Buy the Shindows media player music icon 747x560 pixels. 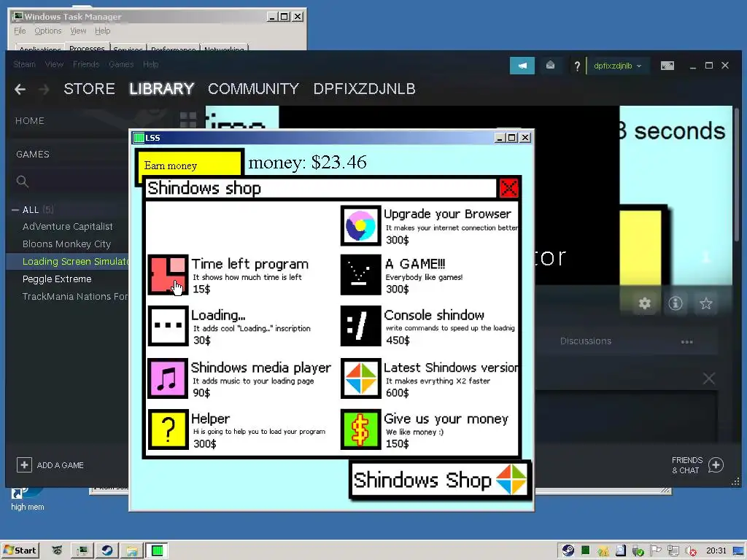[168, 378]
